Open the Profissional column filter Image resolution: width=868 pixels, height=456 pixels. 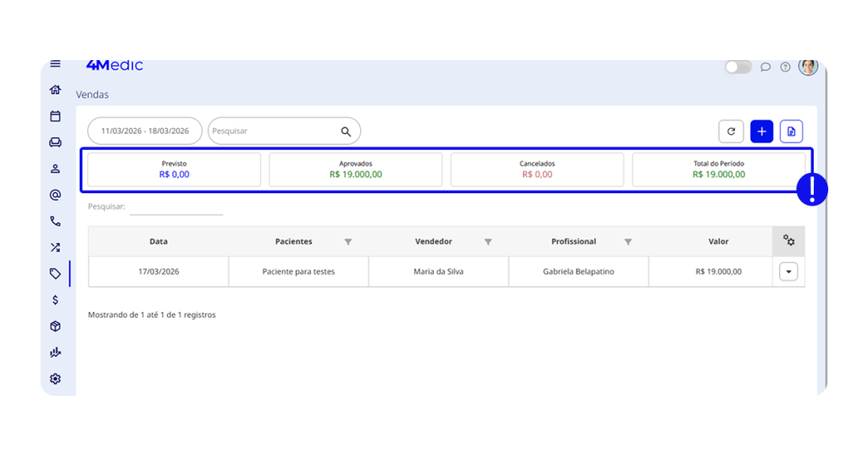(627, 242)
